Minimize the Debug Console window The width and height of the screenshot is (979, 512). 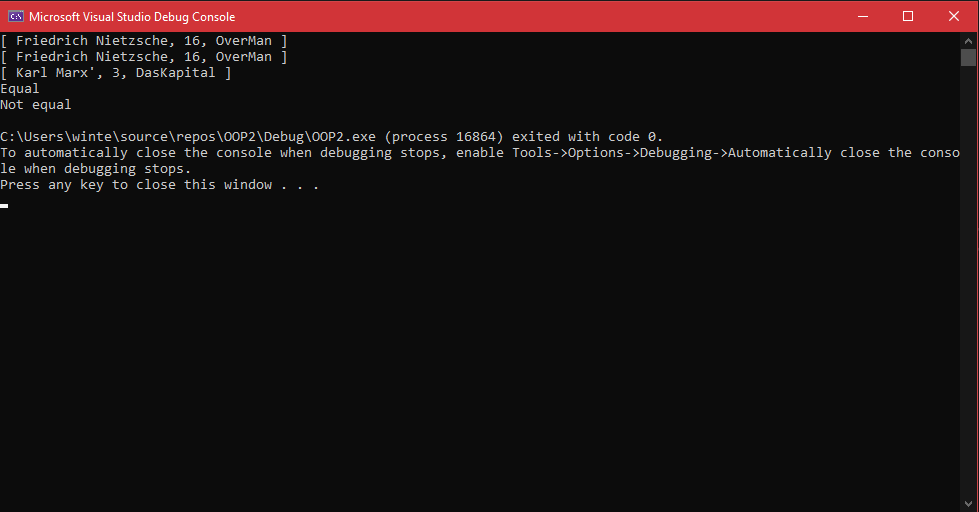point(863,16)
